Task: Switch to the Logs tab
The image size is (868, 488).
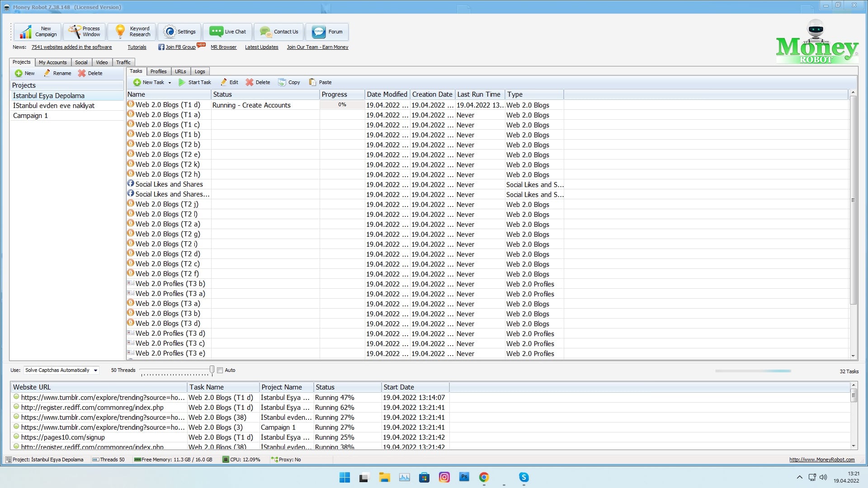Action: pos(200,71)
